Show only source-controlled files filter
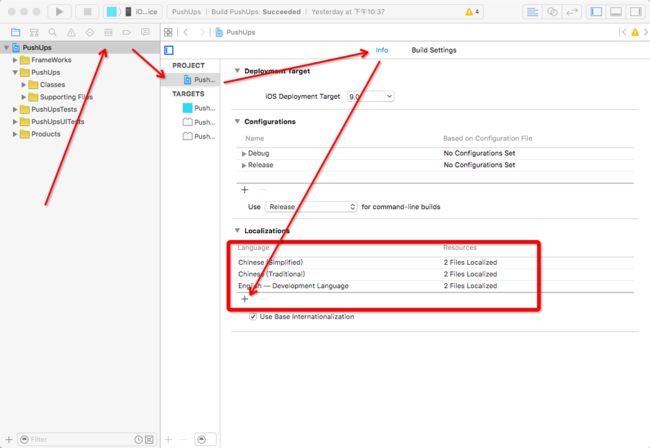The image size is (650, 448). click(149, 439)
